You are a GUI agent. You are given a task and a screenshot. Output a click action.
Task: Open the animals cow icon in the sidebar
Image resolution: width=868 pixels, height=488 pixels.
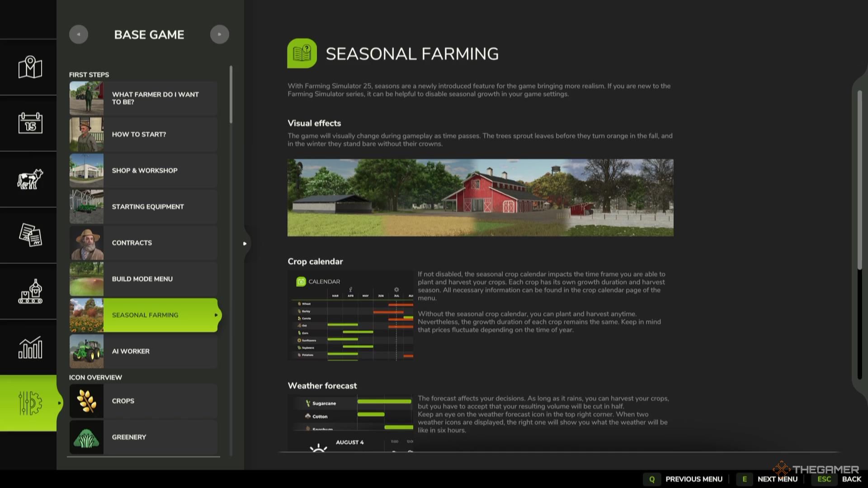pos(30,179)
